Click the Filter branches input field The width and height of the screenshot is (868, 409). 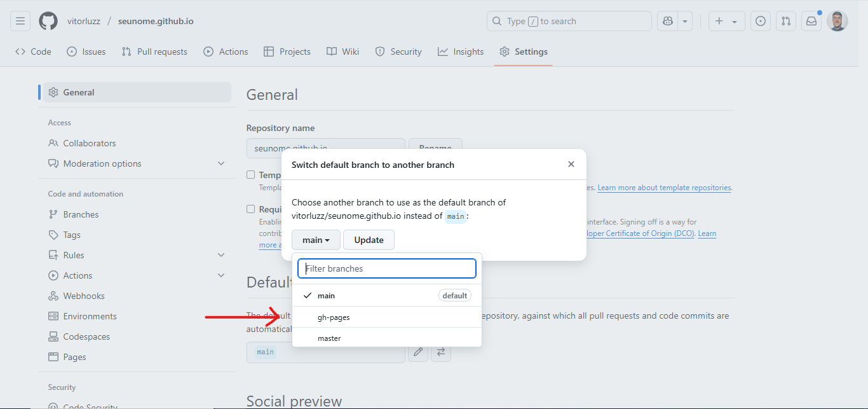(x=387, y=268)
